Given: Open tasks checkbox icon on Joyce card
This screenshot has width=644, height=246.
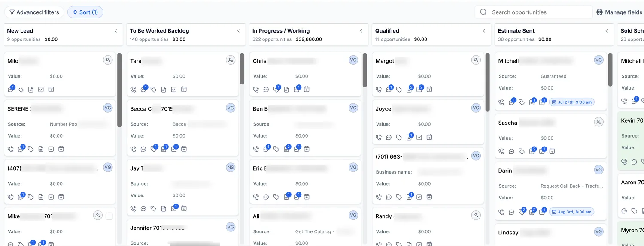Looking at the screenshot, I should click(x=419, y=138).
